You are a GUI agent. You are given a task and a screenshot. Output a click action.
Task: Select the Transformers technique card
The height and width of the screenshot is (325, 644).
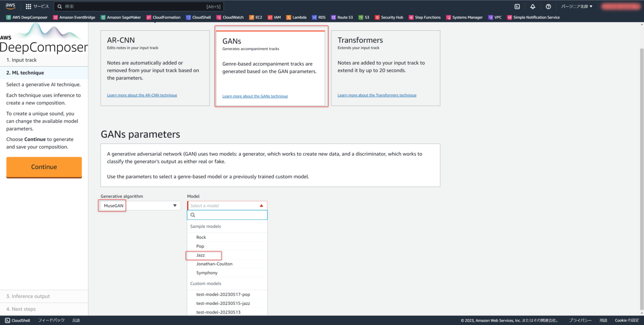[385, 68]
